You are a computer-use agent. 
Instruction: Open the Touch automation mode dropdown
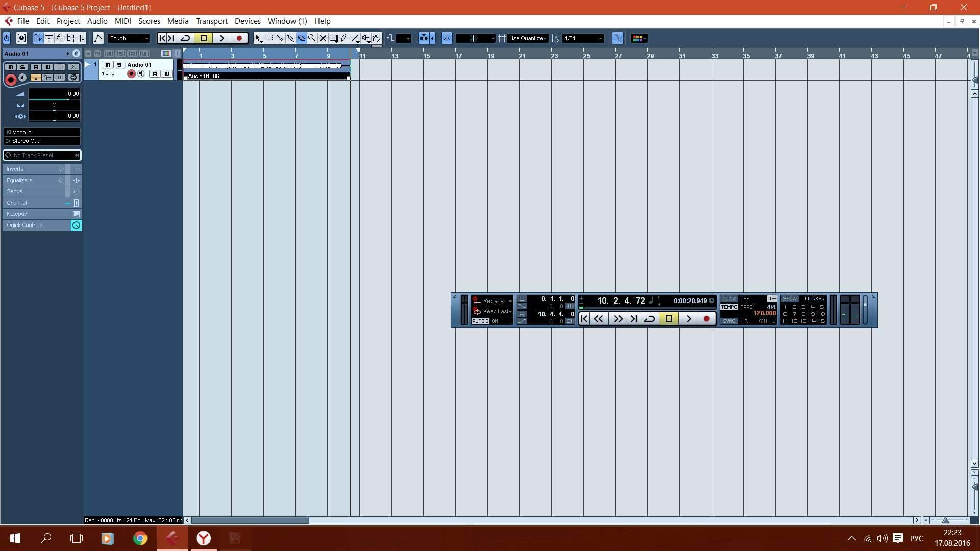[x=129, y=38]
